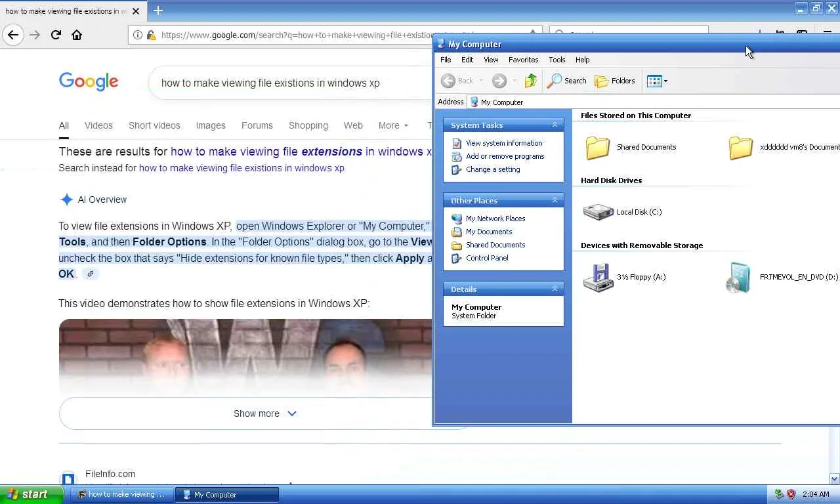The width and height of the screenshot is (840, 504).
Task: Switch to the Images results tab
Action: coord(211,125)
